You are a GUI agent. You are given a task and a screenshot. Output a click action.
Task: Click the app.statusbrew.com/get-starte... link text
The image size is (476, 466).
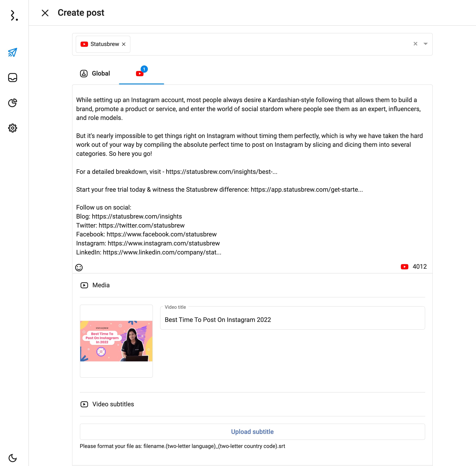tap(307, 190)
